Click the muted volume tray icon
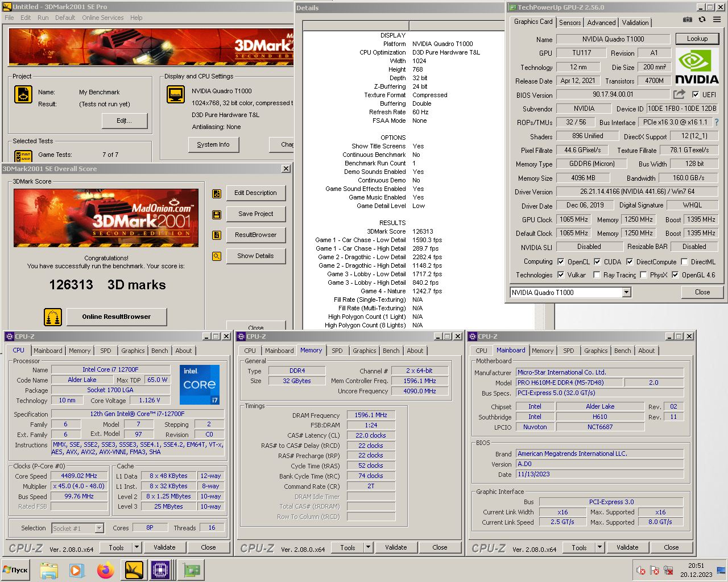 tap(641, 571)
